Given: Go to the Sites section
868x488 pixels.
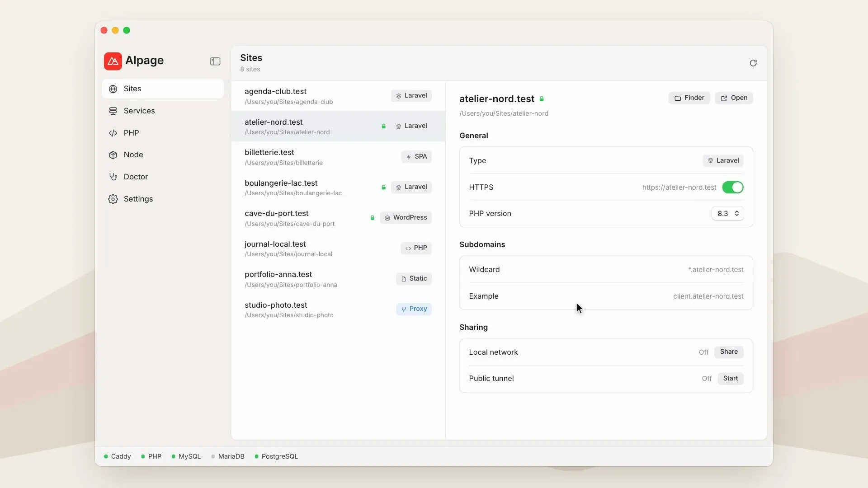Looking at the screenshot, I should 163,89.
